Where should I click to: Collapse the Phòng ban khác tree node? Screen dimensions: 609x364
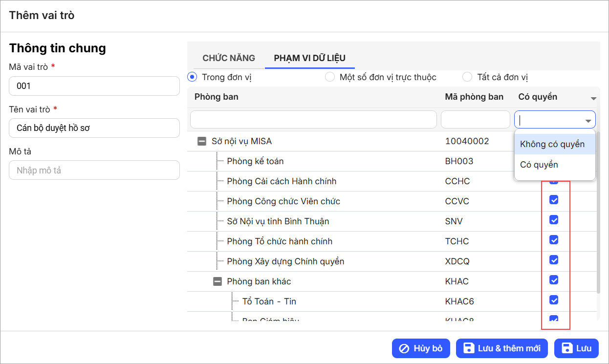coord(217,281)
